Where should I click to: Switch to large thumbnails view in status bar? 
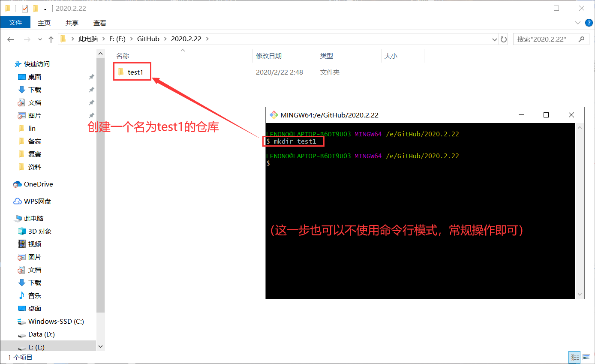coord(586,357)
